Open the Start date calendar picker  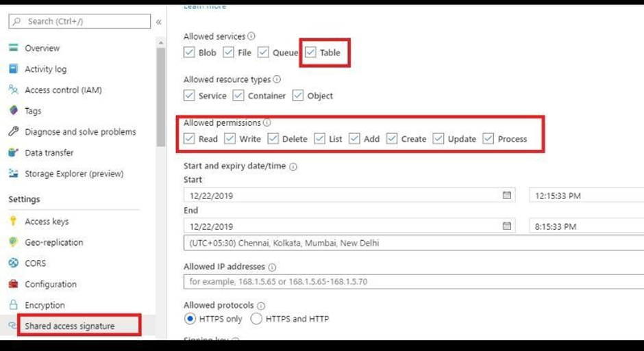point(507,195)
